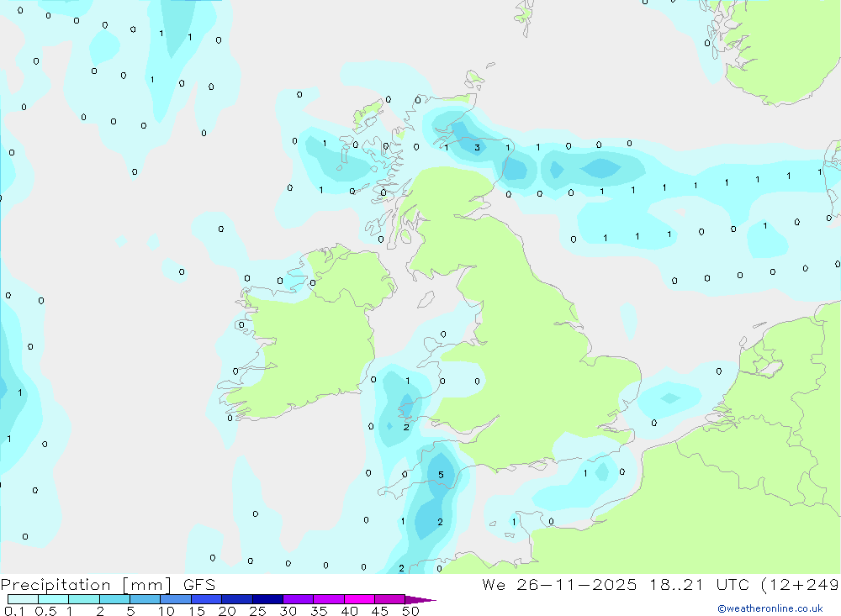
Task: Click the '45' legend scale label
Action: (x=380, y=611)
